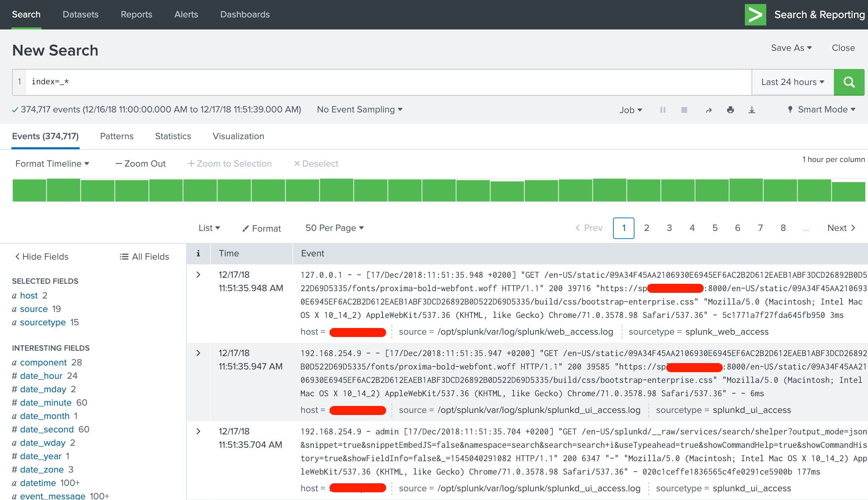Go to page 2 of results
Viewport: 868px width, 500px height.
pos(646,228)
